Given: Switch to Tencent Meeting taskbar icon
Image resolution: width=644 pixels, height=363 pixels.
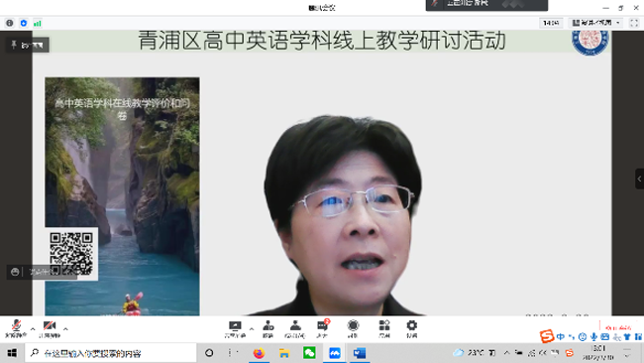Looking at the screenshot, I should [334, 353].
